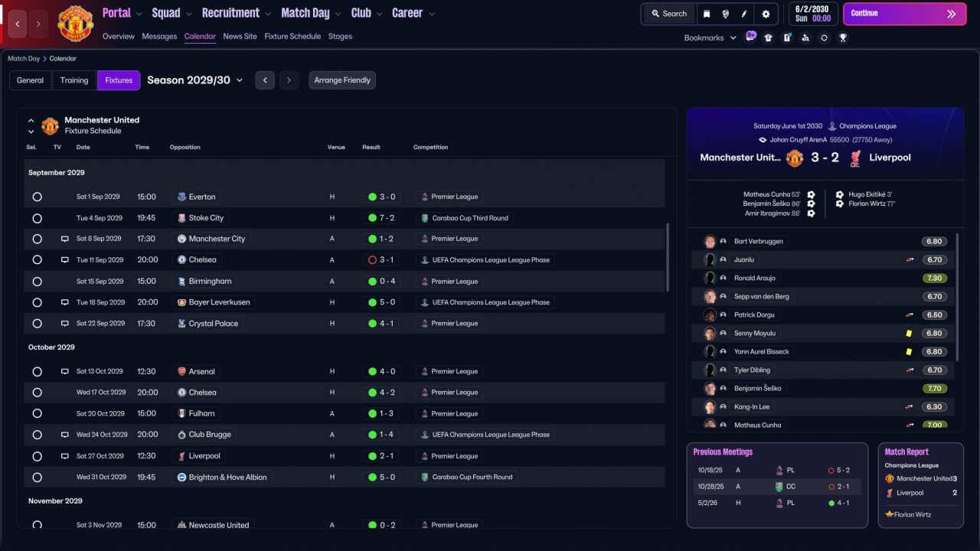980x551 pixels.
Task: Click the player ratings list scrollbar
Action: tap(958, 296)
